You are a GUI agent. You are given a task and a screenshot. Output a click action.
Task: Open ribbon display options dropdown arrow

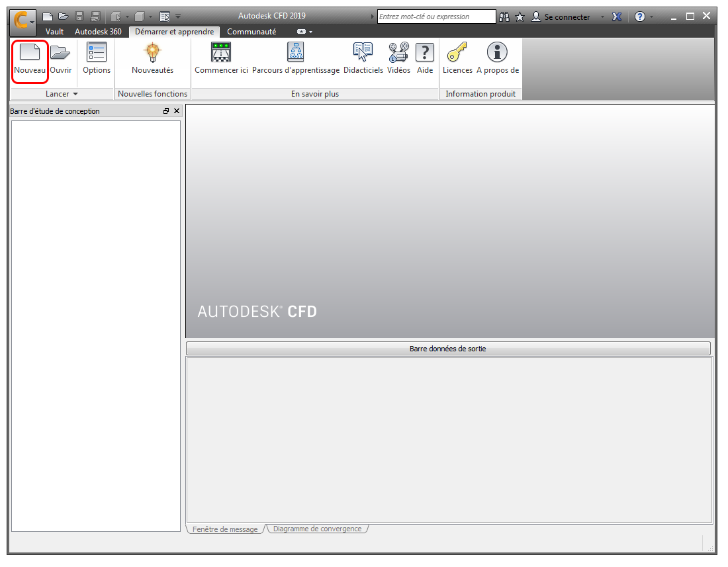310,32
